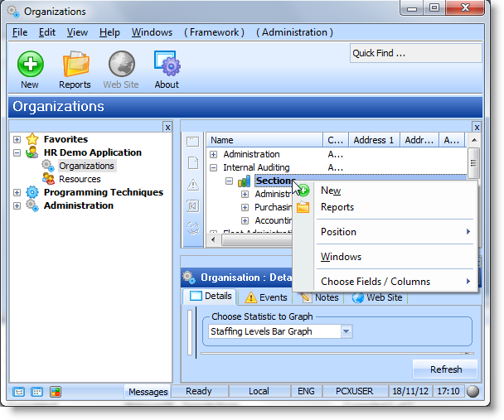Click the fourth side strip icon with arrow
The image size is (504, 420).
pyautogui.click(x=193, y=205)
